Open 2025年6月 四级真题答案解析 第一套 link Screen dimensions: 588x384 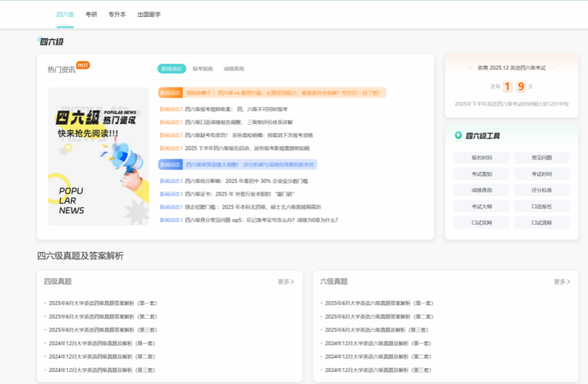[103, 303]
